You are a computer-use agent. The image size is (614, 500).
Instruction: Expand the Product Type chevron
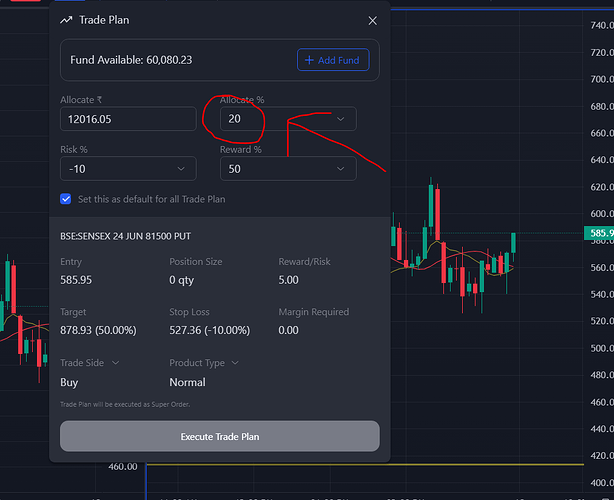[x=235, y=363]
